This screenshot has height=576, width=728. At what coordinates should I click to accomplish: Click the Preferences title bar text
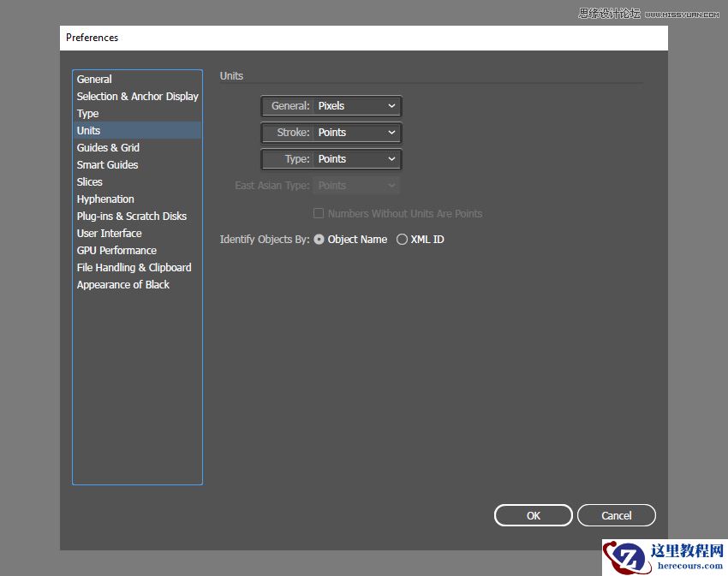point(92,38)
